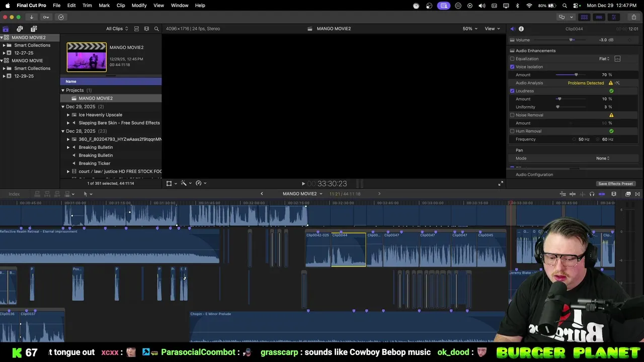Screen dimensions: 644x362
Task: Click the audio analysis magic wand icon
Action: (617, 83)
